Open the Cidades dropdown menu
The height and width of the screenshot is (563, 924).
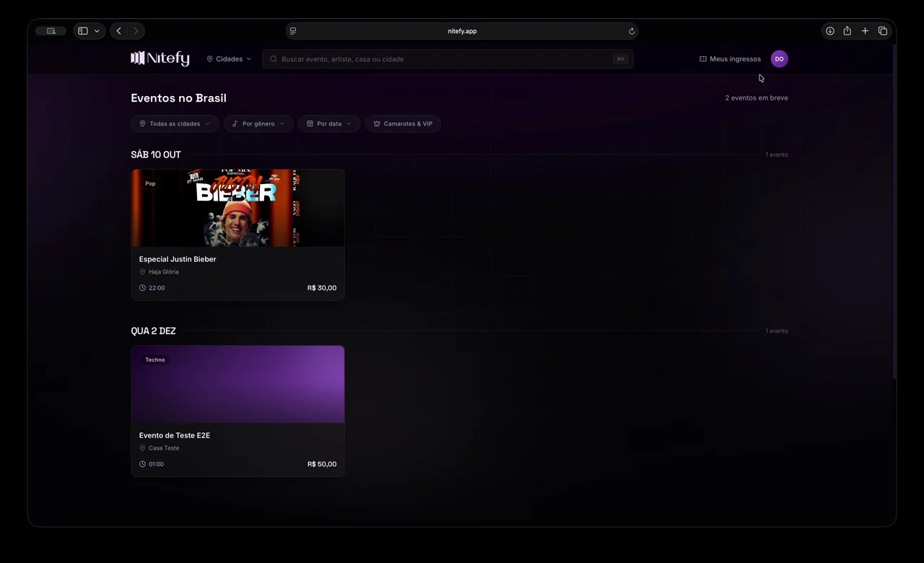coord(229,59)
